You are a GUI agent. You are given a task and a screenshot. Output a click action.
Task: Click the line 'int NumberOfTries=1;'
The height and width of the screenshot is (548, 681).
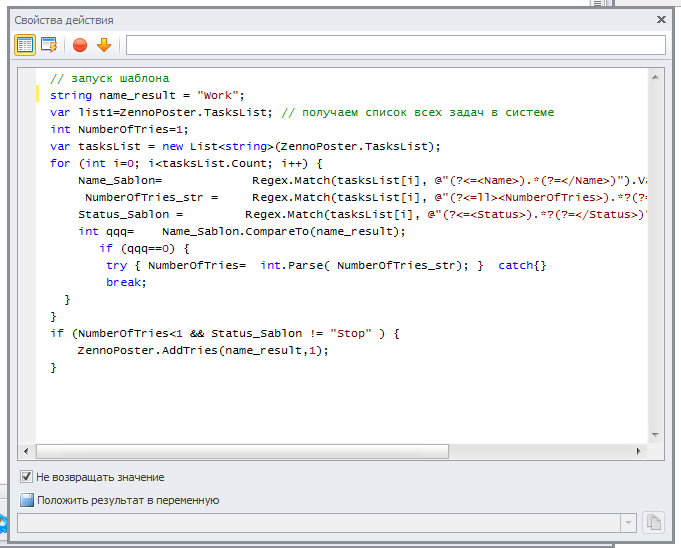[119, 129]
